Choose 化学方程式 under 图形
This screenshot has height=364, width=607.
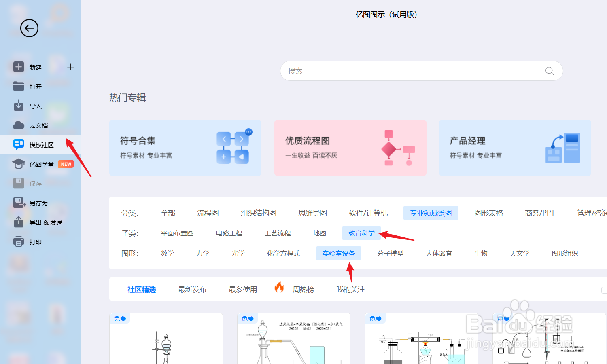point(283,253)
